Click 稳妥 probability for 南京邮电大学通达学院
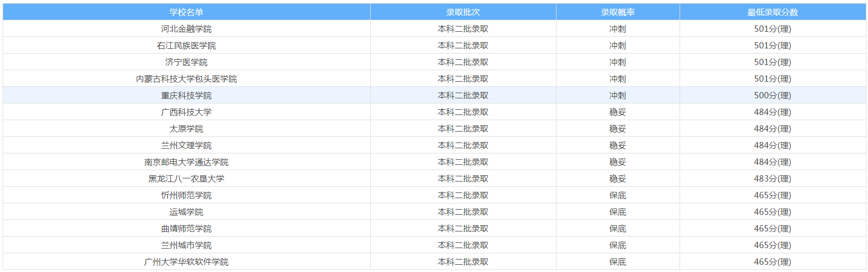 pos(618,162)
